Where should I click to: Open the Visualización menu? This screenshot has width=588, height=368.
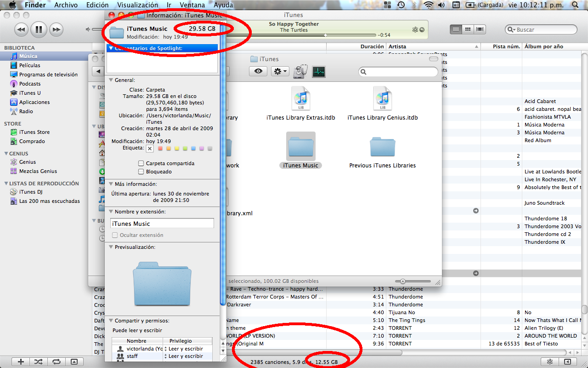(138, 5)
